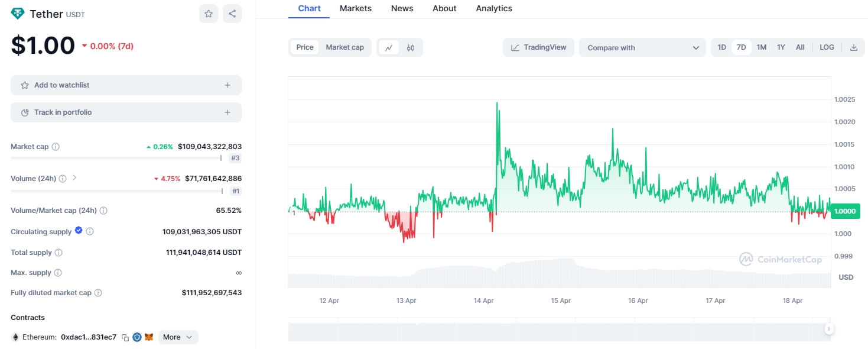Open the About tab
868x349 pixels.
click(x=444, y=8)
